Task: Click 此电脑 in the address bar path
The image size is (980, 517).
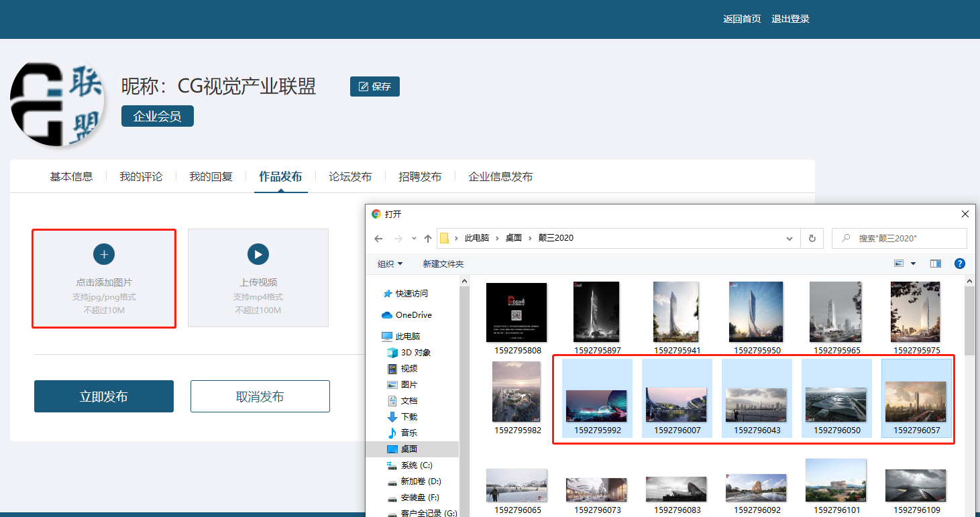Action: [477, 238]
